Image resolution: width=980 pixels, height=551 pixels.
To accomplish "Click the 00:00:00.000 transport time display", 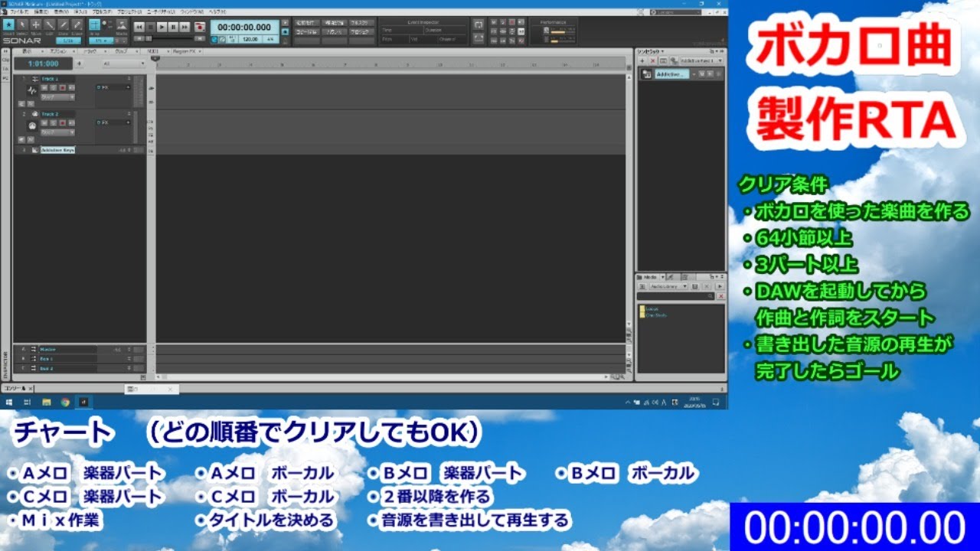I will pos(244,27).
